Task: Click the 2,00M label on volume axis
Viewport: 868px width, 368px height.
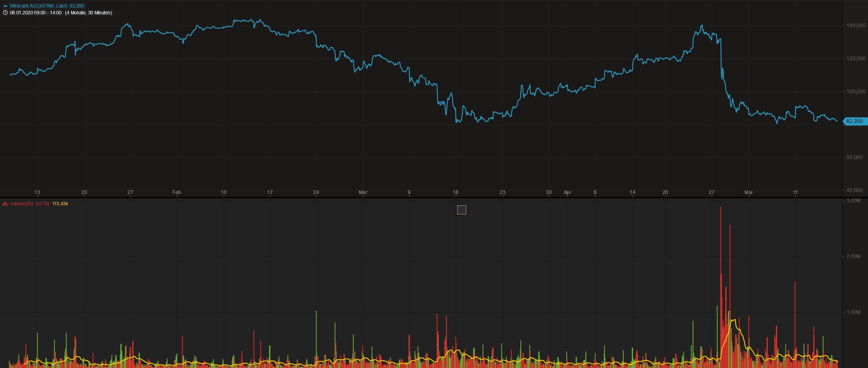Action: tap(853, 256)
